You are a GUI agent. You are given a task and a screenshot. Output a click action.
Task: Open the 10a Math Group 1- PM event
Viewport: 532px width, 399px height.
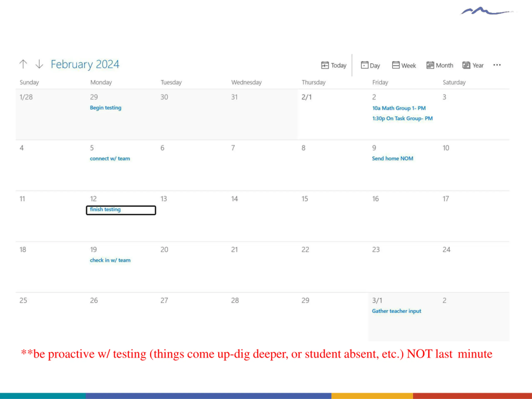point(399,108)
